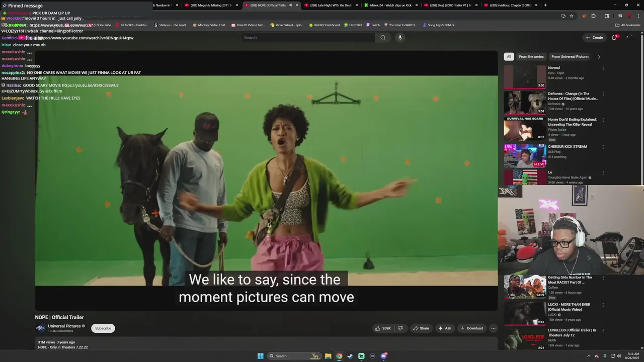644x362 pixels.
Task: Click the Create button
Action: [594, 37]
